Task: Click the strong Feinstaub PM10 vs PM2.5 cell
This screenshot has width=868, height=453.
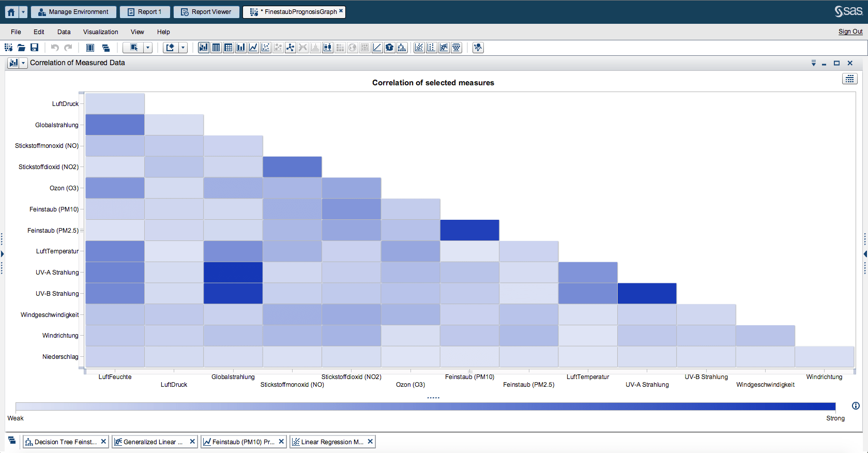Action: [470, 230]
